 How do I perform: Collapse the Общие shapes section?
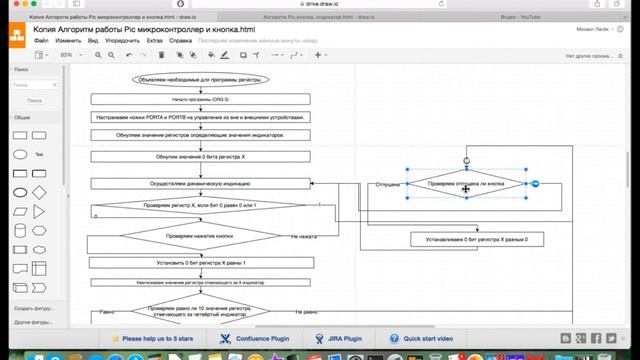point(35,118)
